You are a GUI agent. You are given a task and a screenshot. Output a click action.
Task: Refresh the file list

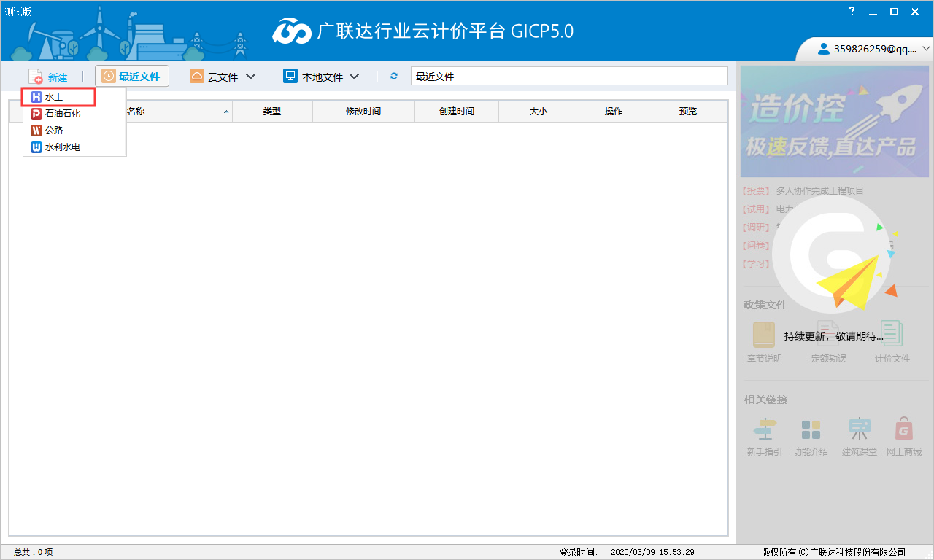click(393, 76)
